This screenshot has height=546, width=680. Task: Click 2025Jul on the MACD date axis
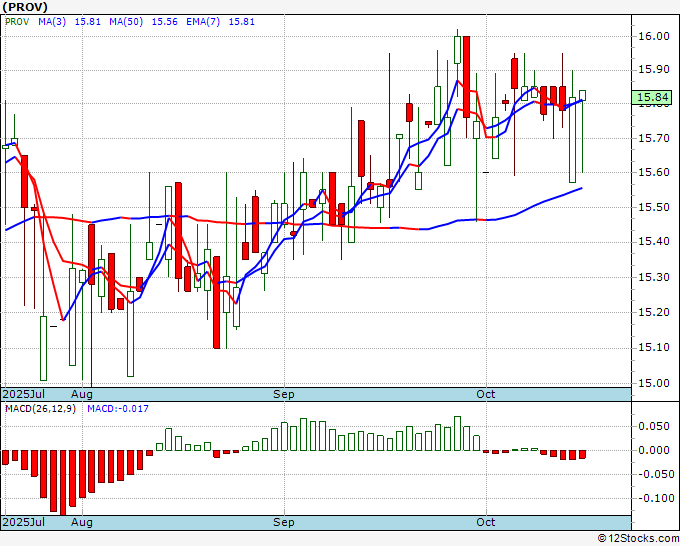pyautogui.click(x=24, y=522)
